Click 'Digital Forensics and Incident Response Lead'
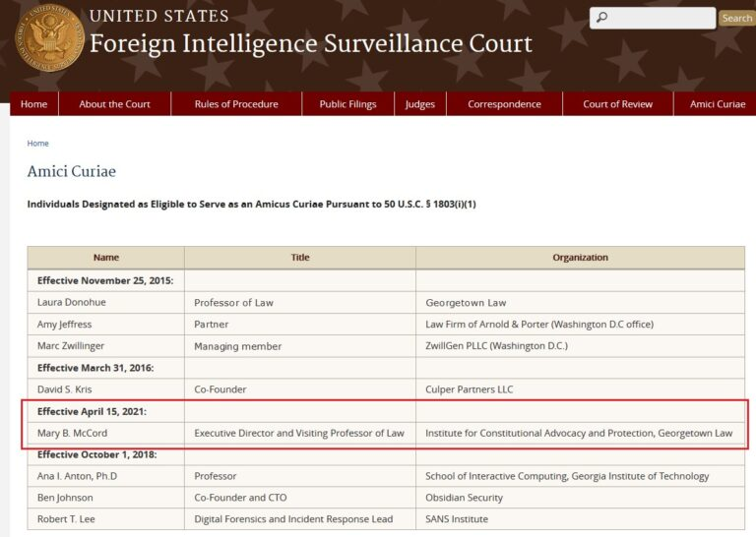This screenshot has height=537, width=756. (293, 519)
